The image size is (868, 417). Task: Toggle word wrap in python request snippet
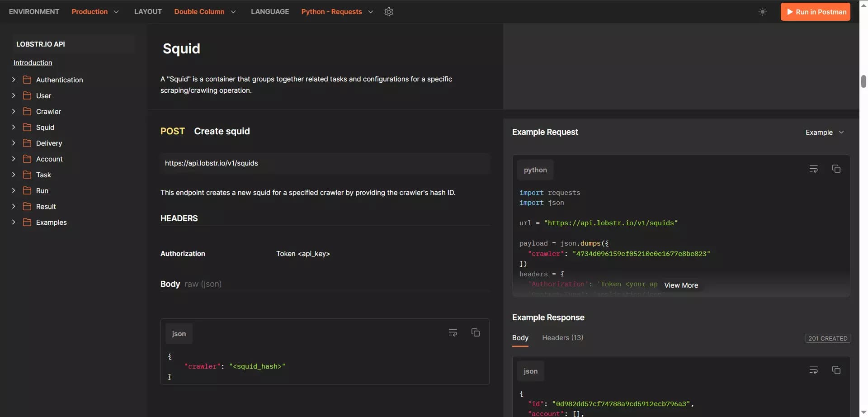click(813, 169)
